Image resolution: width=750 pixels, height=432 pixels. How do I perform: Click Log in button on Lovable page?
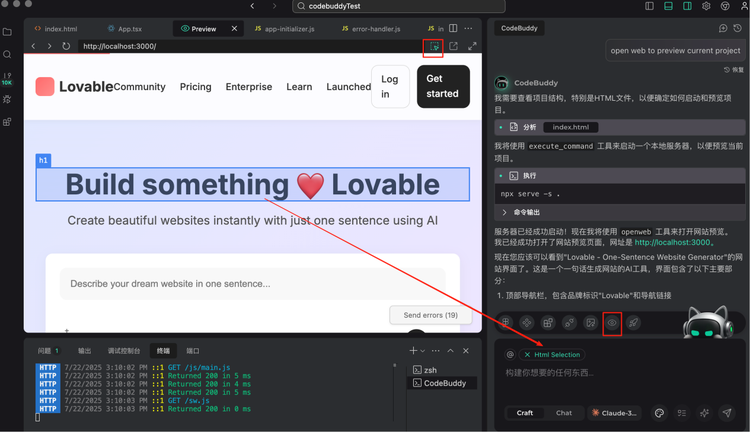pyautogui.click(x=390, y=87)
